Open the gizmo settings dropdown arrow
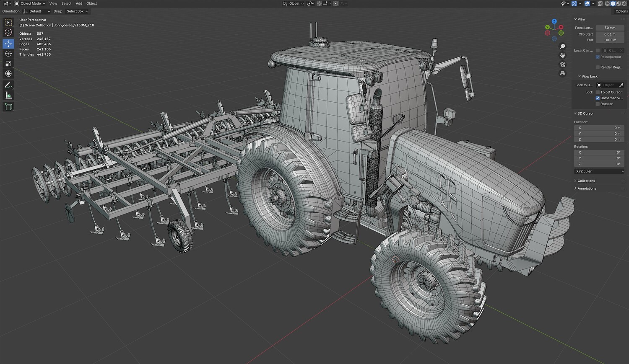 tap(580, 3)
